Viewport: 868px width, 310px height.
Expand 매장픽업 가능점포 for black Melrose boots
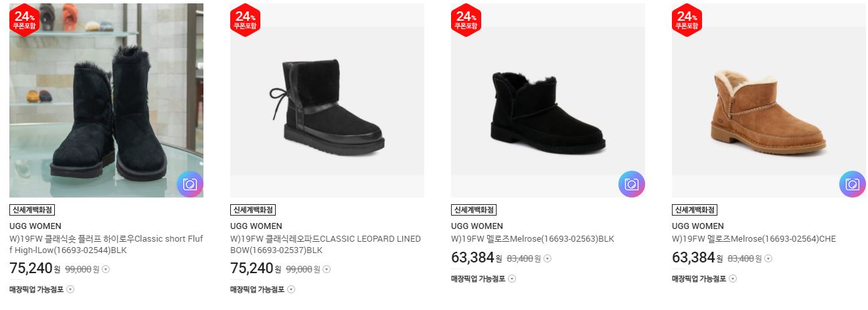coord(483,279)
